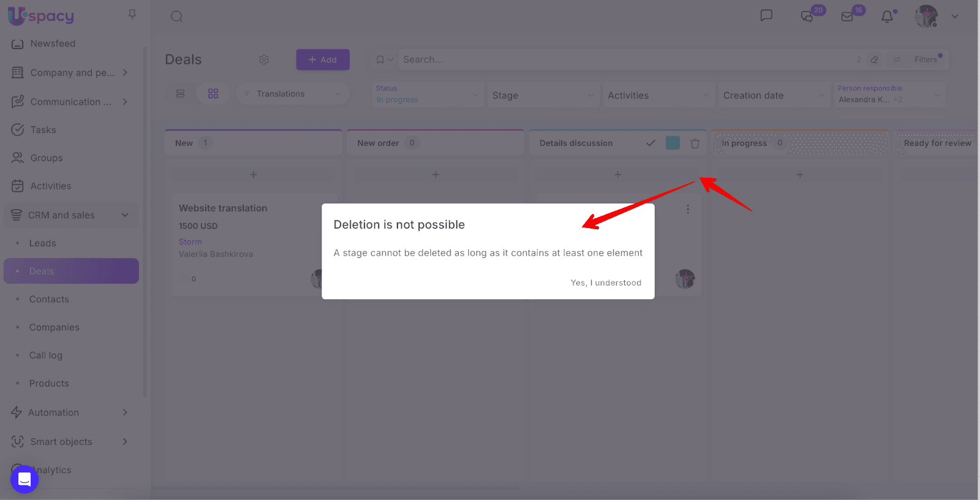Image resolution: width=980 pixels, height=500 pixels.
Task: Open the Creation date filter dropdown
Action: 774,95
